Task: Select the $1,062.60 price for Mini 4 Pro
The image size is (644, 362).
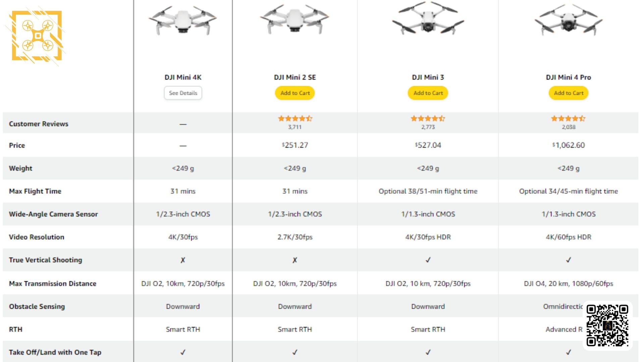Action: (x=569, y=145)
